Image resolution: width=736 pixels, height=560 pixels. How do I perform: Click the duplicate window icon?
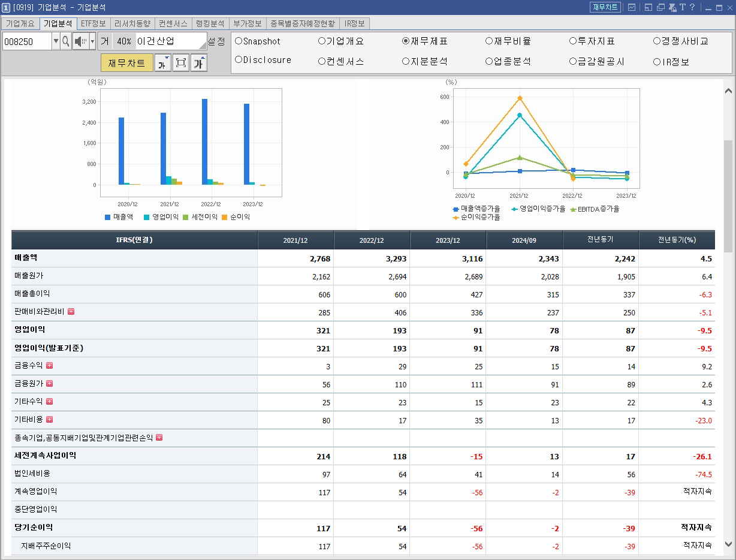point(660,7)
